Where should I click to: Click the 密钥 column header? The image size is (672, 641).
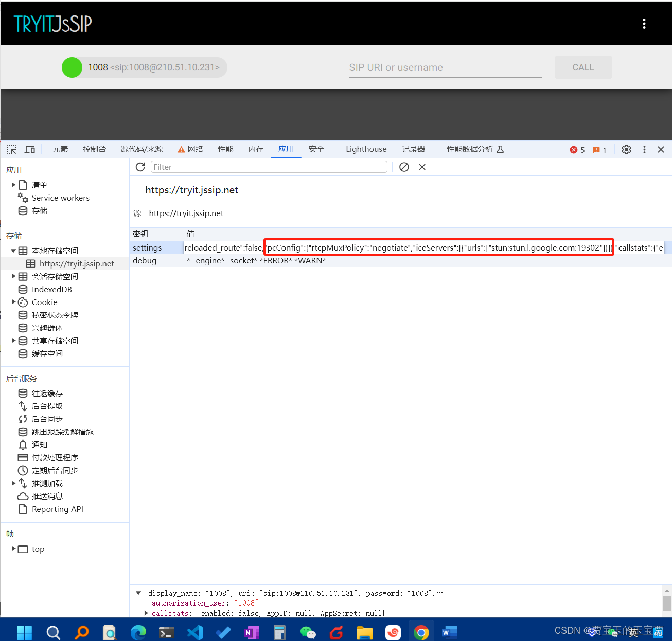tap(157, 234)
